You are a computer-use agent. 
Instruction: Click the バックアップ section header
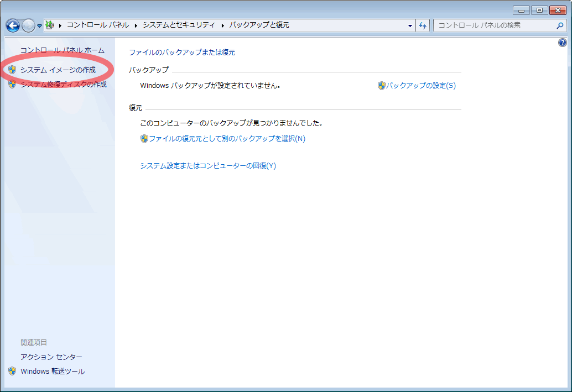(149, 70)
